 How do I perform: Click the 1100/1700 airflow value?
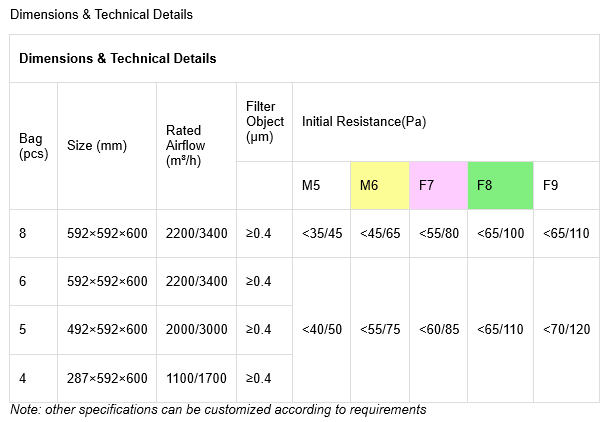196,378
